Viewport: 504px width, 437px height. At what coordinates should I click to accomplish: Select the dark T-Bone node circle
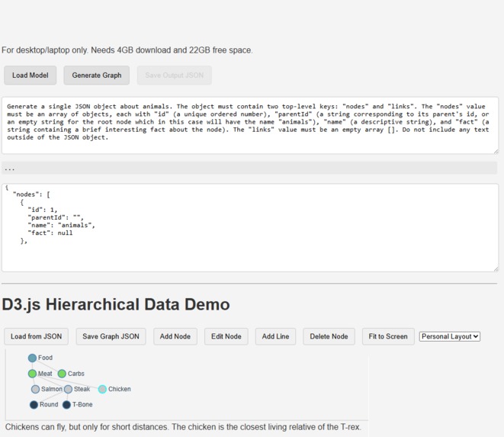pyautogui.click(x=66, y=404)
